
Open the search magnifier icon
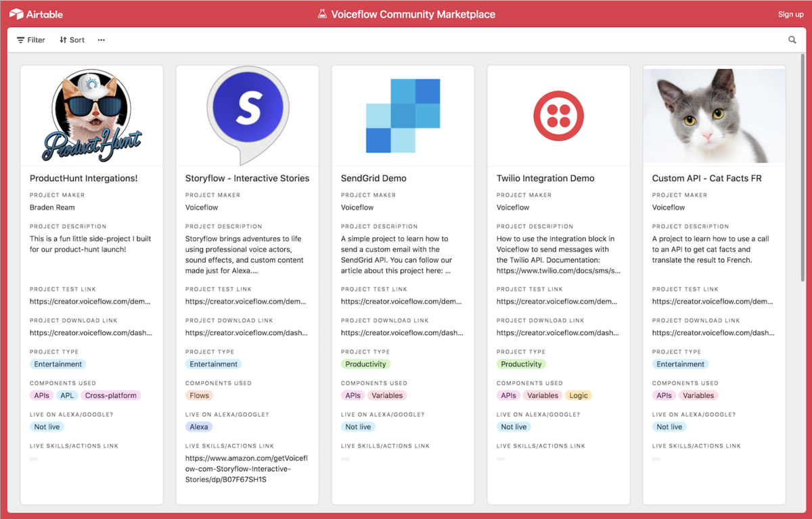[792, 40]
